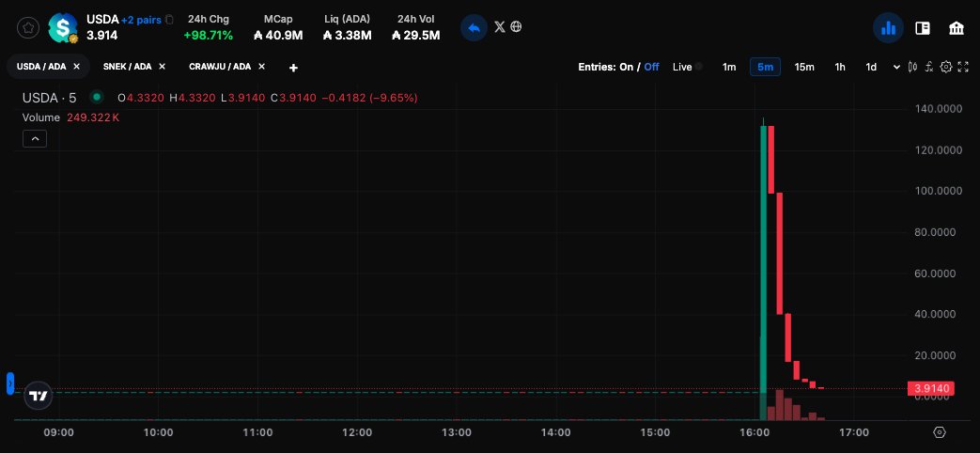Open the time axis settings hexagon
The width and height of the screenshot is (980, 453).
[x=940, y=432]
